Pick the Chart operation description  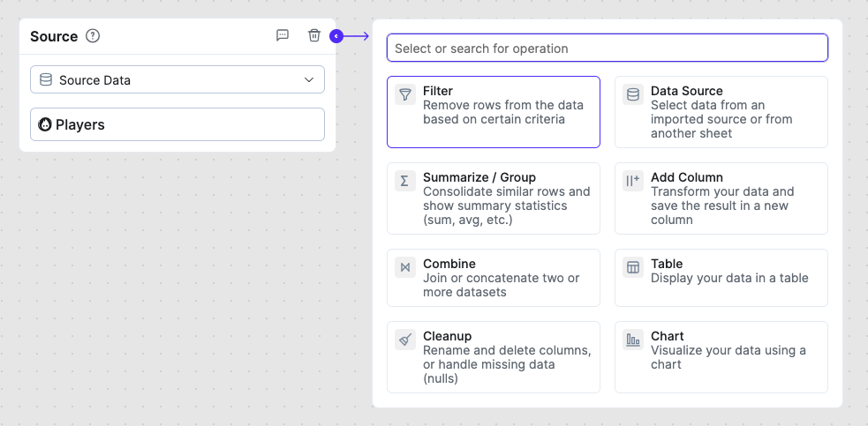[728, 357]
